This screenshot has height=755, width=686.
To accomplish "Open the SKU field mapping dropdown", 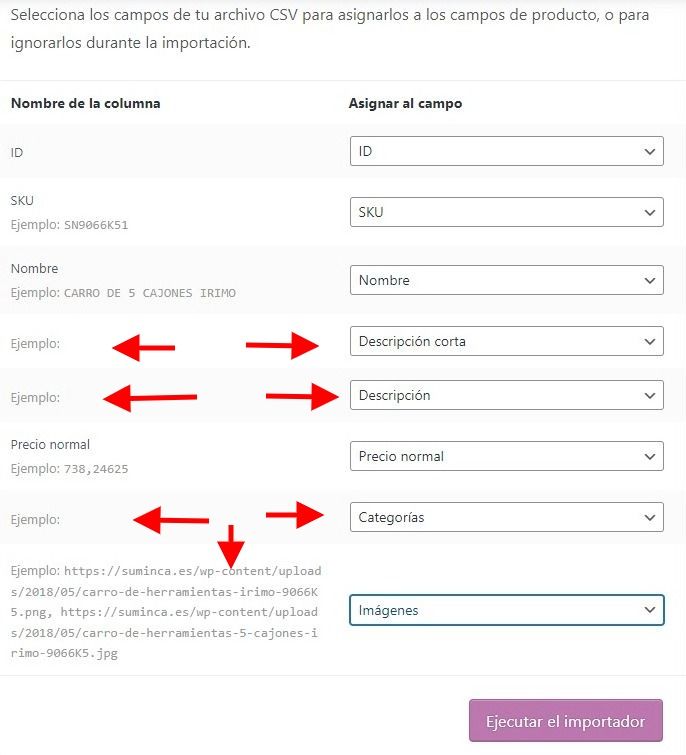I will click(x=506, y=212).
